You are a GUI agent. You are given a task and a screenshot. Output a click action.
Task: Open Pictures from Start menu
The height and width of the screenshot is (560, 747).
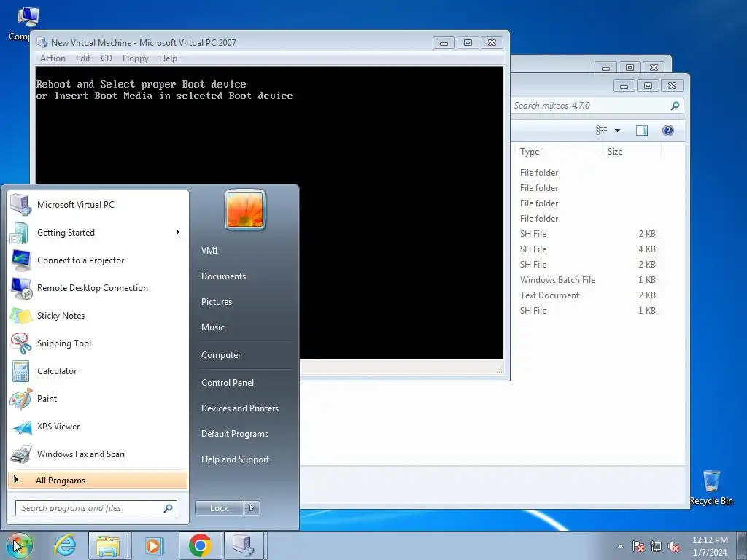(216, 301)
